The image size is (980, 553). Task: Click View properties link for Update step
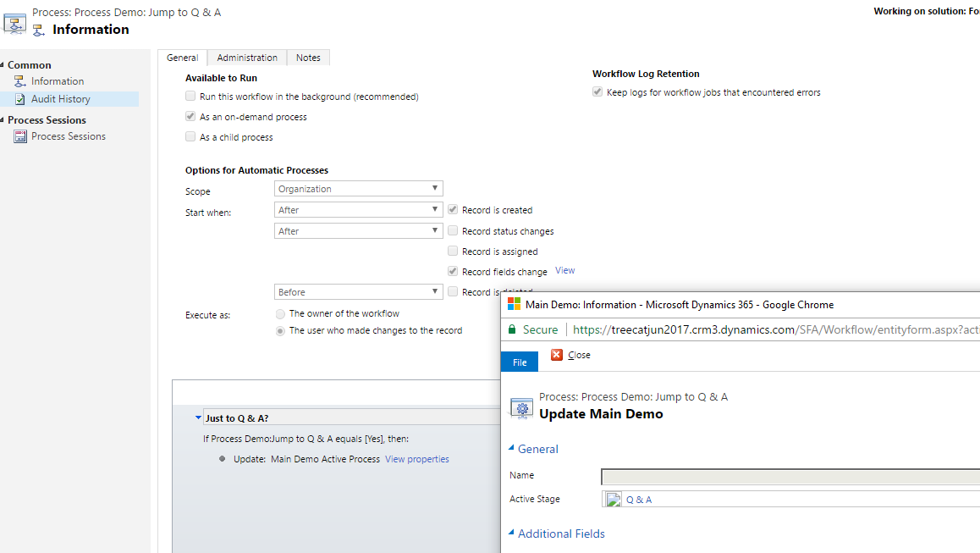click(x=417, y=459)
